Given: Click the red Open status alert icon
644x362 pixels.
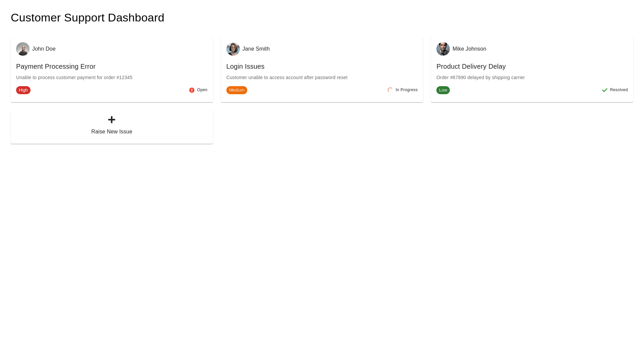Looking at the screenshot, I should click(192, 90).
